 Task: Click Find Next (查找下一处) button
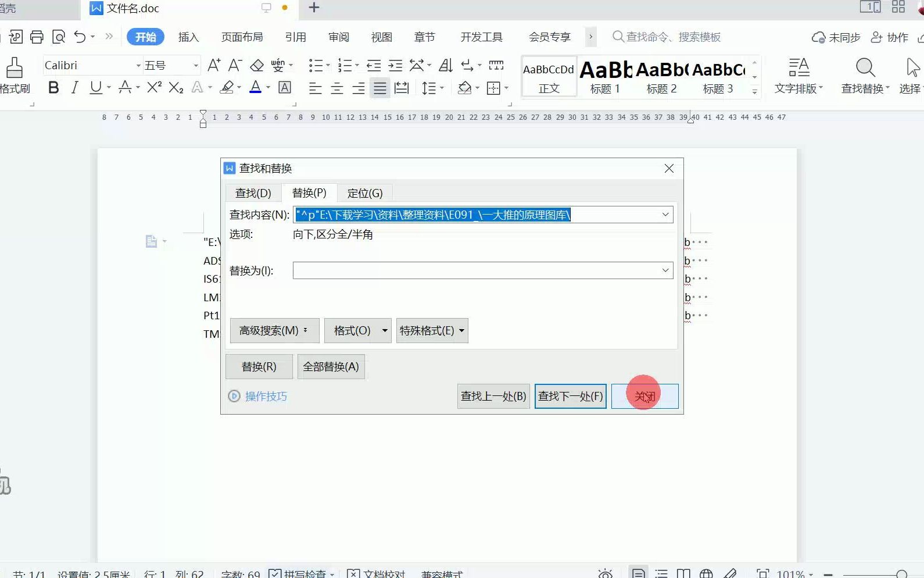click(571, 397)
